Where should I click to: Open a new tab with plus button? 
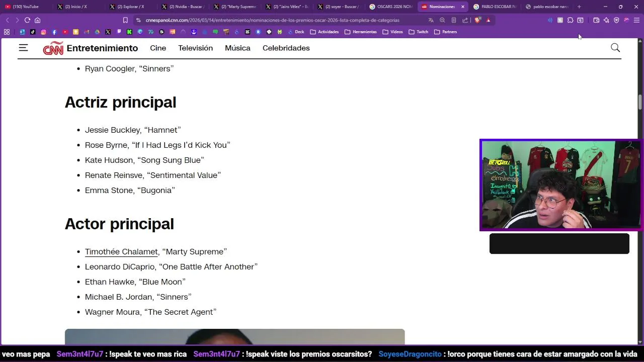tap(579, 7)
